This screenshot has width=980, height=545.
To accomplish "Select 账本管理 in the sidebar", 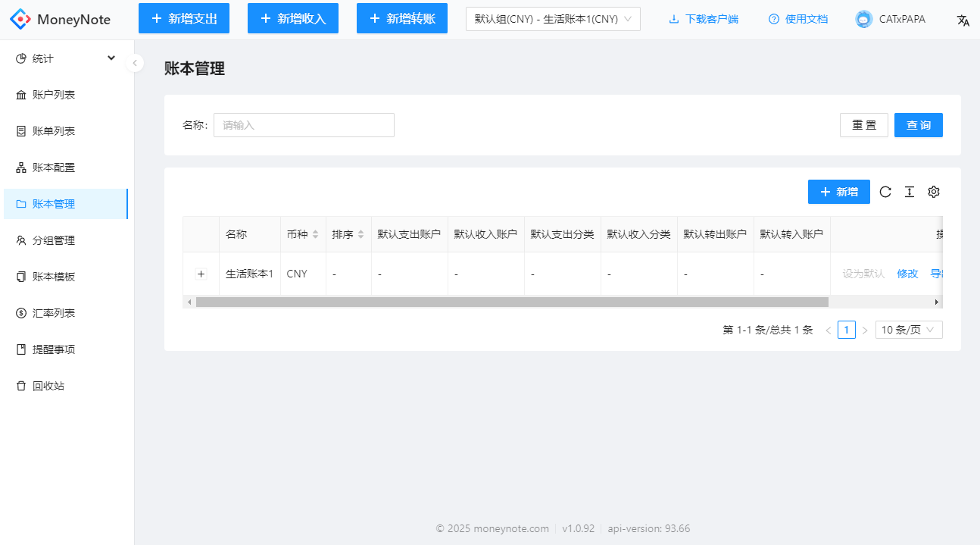I will (x=66, y=204).
